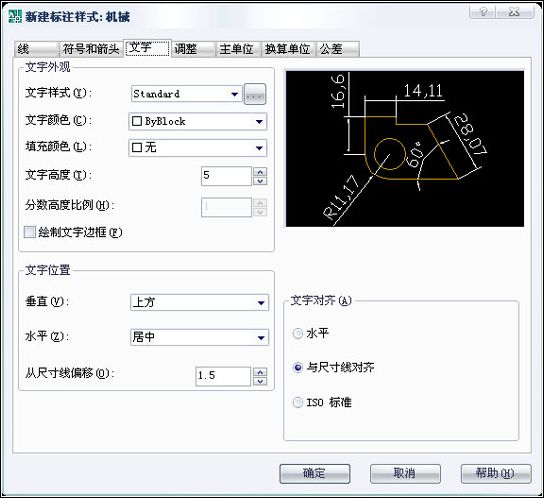Decrease 文字高度 value with down arrow
Viewport: 544px width, 498px height.
tap(260, 180)
